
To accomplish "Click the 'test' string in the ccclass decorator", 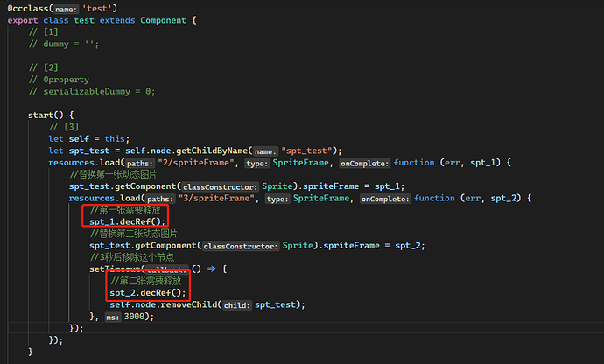I will point(96,8).
